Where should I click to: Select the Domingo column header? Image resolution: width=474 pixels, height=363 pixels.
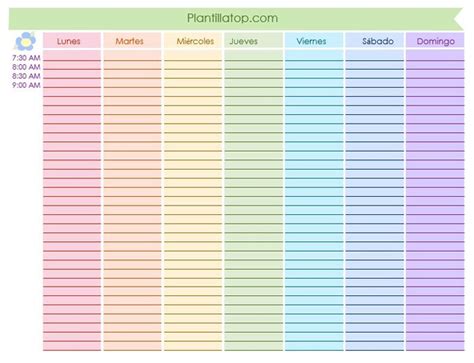[435, 41]
